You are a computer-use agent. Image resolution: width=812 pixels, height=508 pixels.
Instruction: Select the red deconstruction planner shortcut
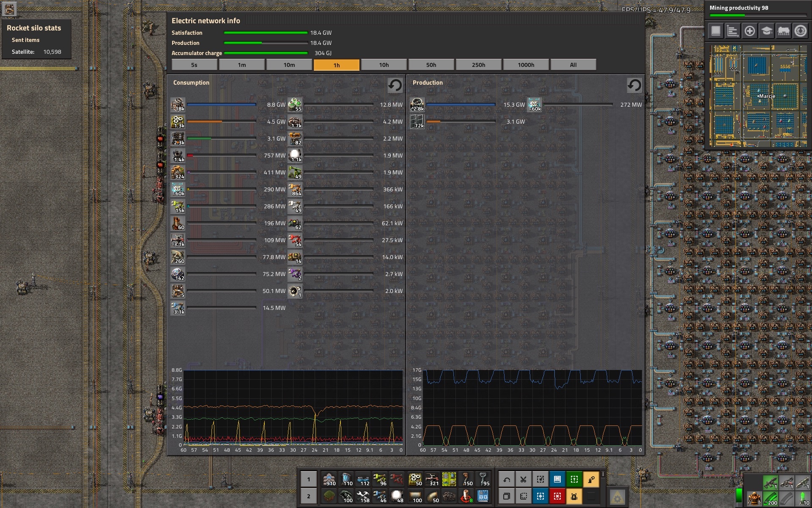[x=557, y=496]
